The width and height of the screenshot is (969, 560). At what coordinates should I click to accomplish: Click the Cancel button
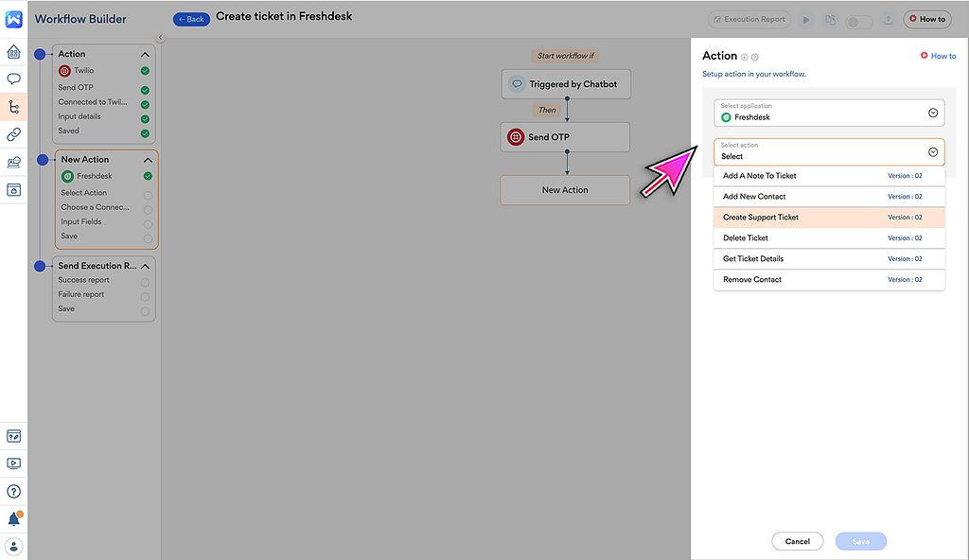(x=797, y=541)
